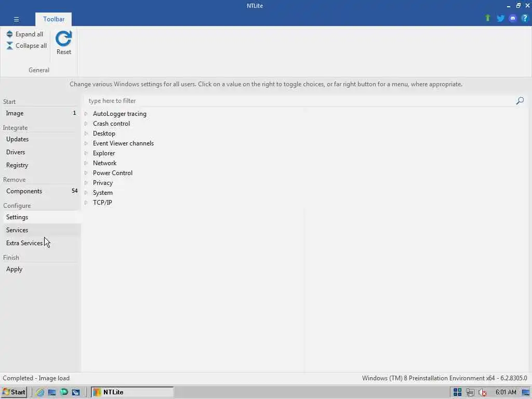Viewport: 532px width, 399px height.
Task: Expand the Event Viewer channels arrow
Action: (86, 143)
